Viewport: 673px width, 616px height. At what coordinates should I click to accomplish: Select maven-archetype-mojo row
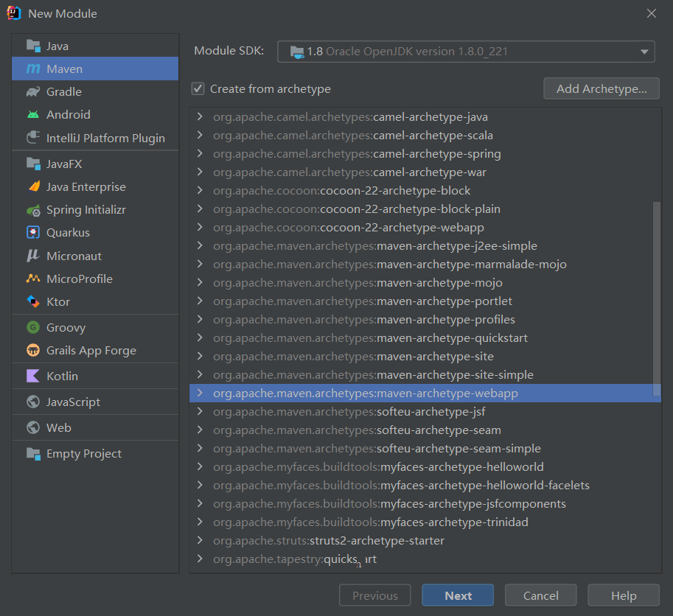pyautogui.click(x=425, y=283)
